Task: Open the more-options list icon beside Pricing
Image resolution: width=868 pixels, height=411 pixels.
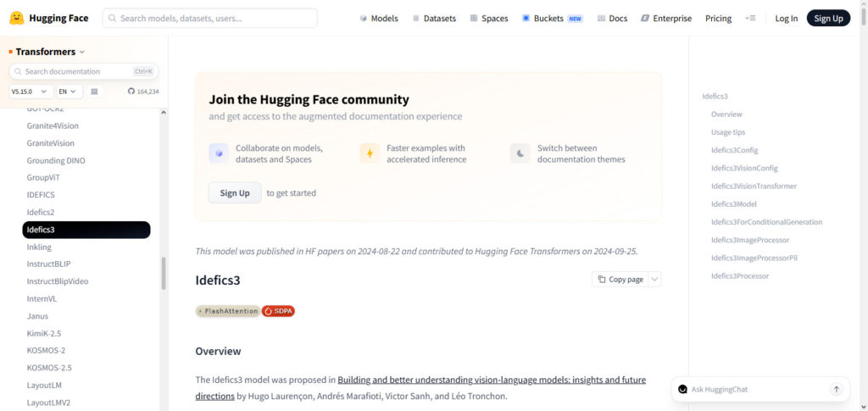Action: point(750,19)
